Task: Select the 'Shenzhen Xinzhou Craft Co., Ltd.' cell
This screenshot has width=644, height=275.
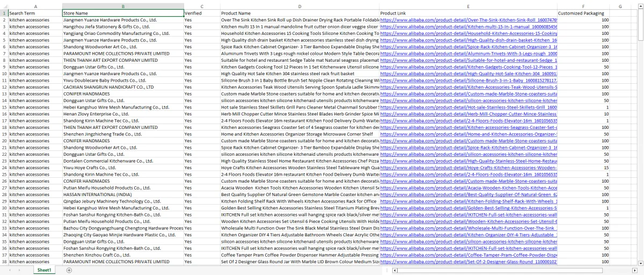Action: coord(122,255)
